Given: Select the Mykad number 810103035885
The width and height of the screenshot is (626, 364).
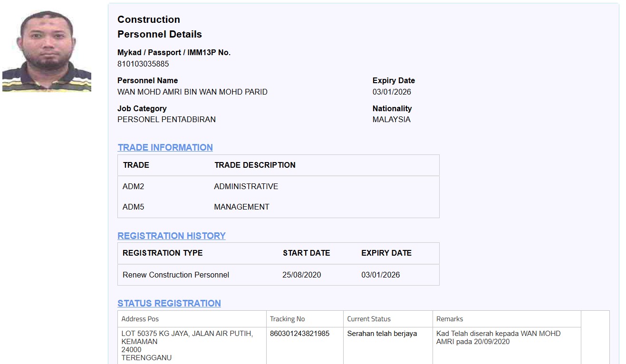Looking at the screenshot, I should (143, 64).
